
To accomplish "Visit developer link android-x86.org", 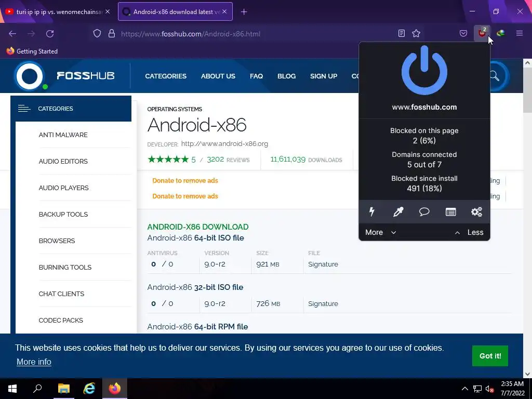I will [x=224, y=143].
